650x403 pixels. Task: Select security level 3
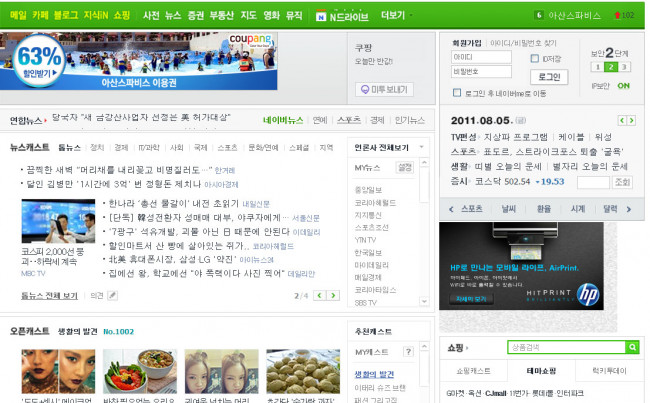coord(624,67)
